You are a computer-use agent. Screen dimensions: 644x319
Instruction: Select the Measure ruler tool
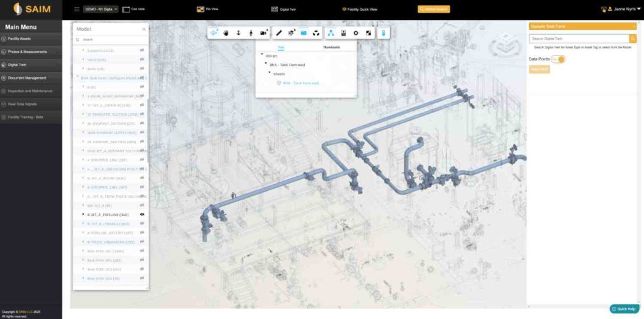click(279, 33)
